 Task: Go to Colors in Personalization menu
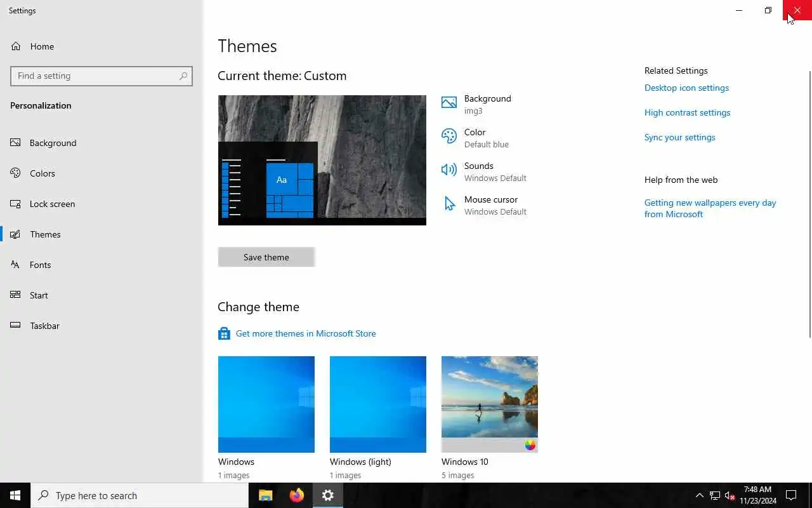pos(101,173)
